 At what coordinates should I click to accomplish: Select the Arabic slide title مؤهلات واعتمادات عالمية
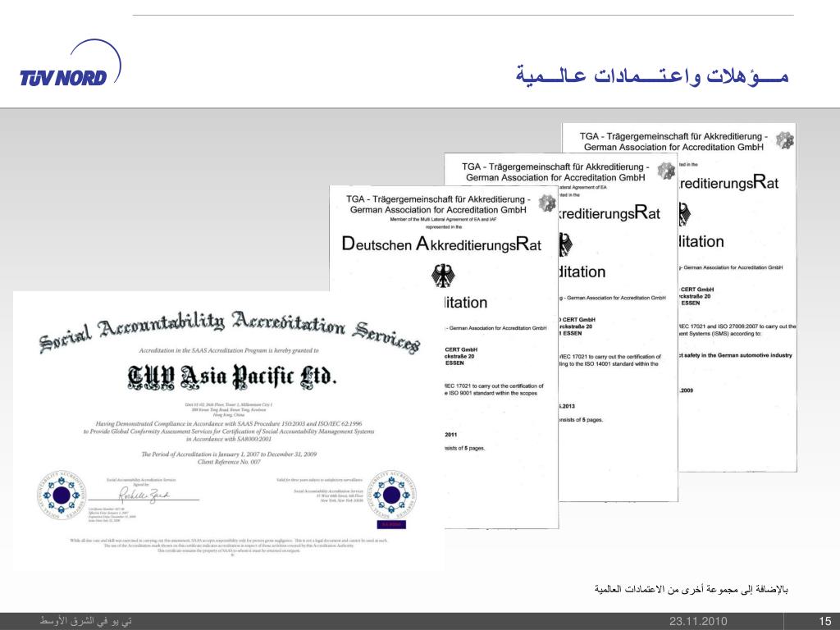[652, 76]
